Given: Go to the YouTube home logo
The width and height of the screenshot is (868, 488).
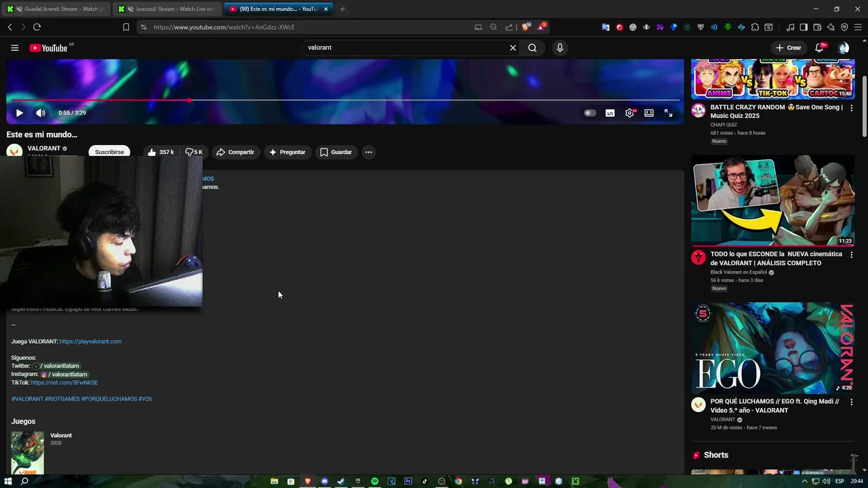Looking at the screenshot, I should 48,47.
